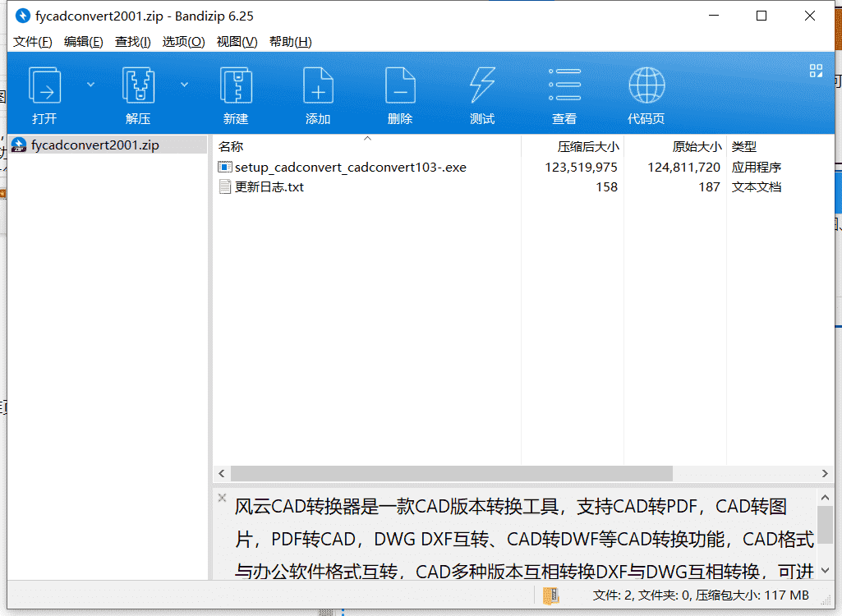The height and width of the screenshot is (616, 842).
Task: Select setup_cadconvert_cadconvert103-.exe file row
Action: (x=523, y=167)
